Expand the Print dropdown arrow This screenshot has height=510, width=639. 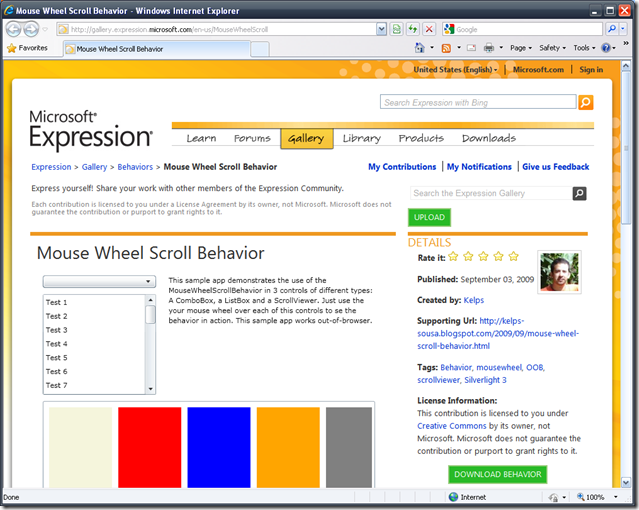coord(501,48)
